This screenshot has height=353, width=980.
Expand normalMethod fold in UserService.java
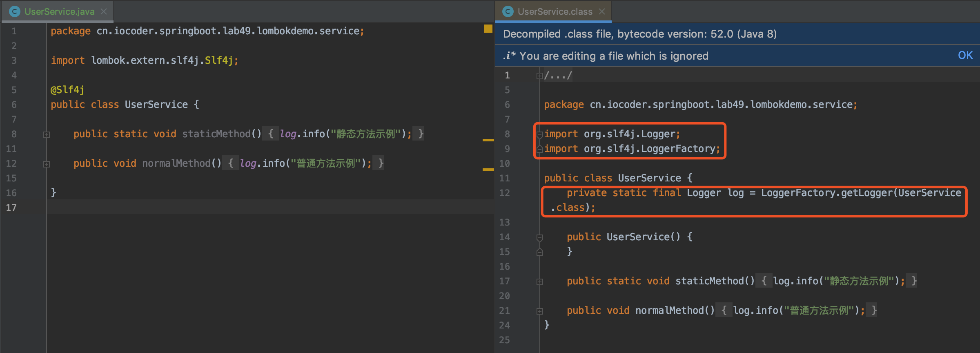tap(47, 164)
